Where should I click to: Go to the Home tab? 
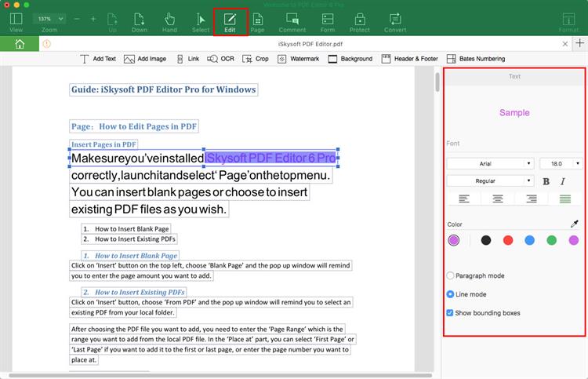[20, 44]
